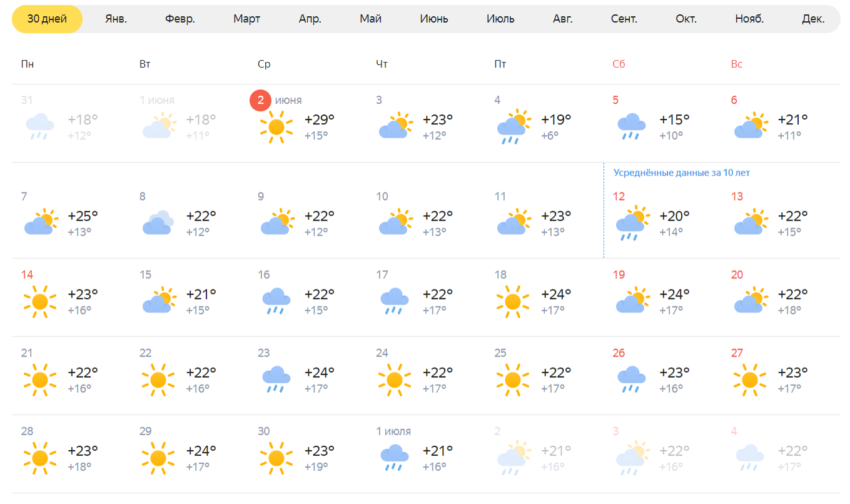The image size is (850, 504).
Task: Select the Сент. month tab
Action: click(x=624, y=19)
